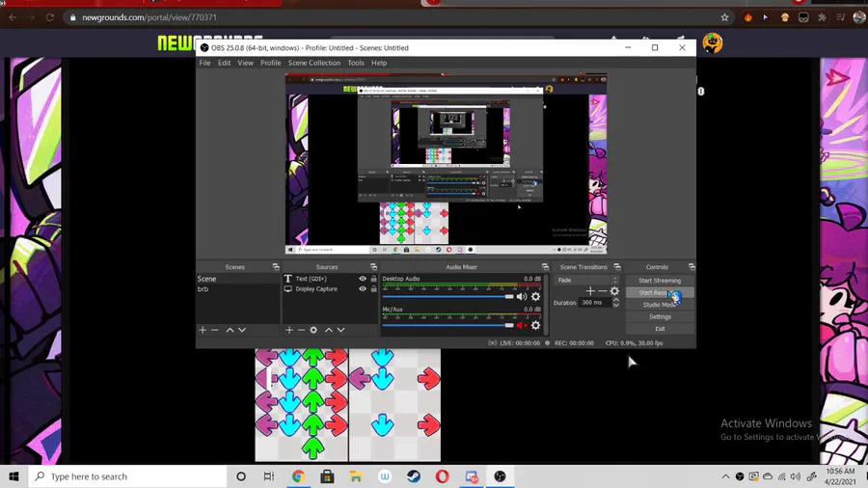
Task: Open Fade transition dropdown
Action: [586, 280]
